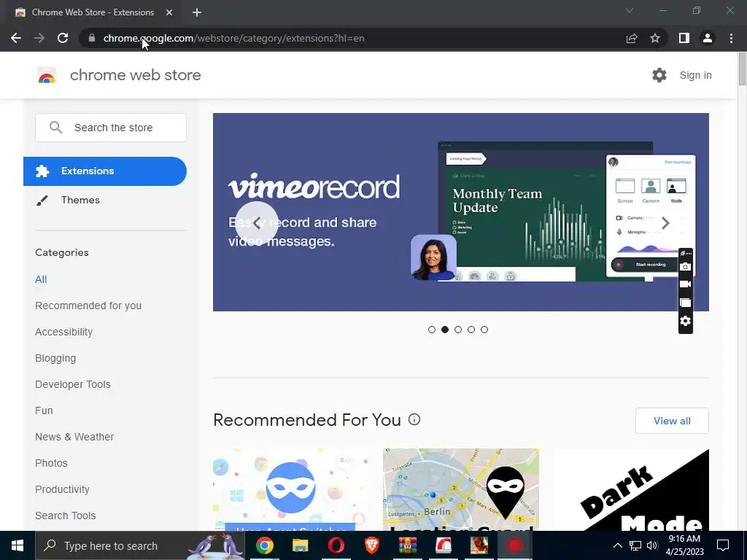Click the network icon in system tray
The width and height of the screenshot is (747, 560).
[x=635, y=545]
